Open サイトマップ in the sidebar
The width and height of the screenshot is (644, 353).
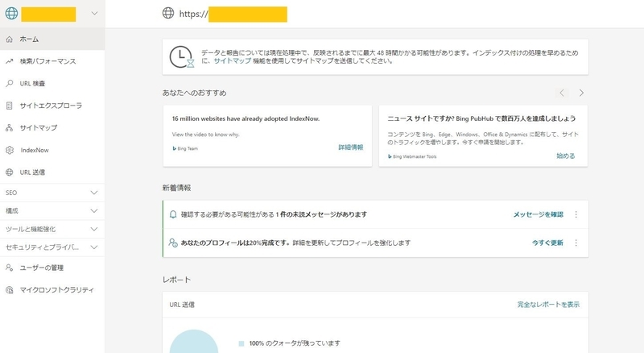[52, 128]
